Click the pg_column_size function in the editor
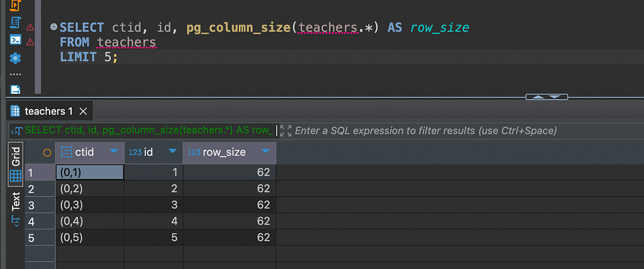This screenshot has width=644, height=269. [x=238, y=28]
